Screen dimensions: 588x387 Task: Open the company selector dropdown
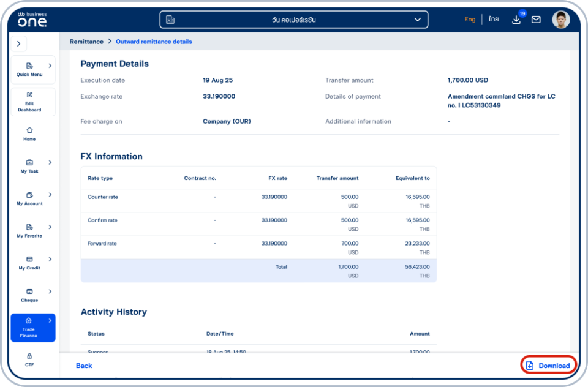pos(294,20)
